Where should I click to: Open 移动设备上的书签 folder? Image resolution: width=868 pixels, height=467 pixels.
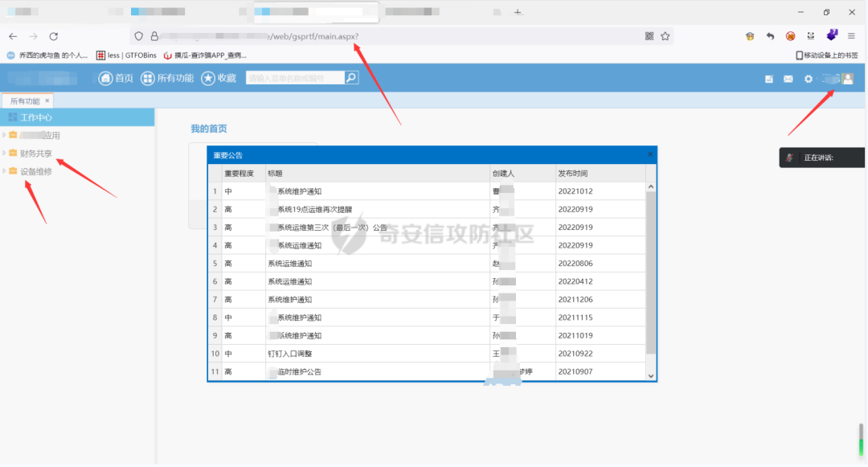(x=826, y=55)
